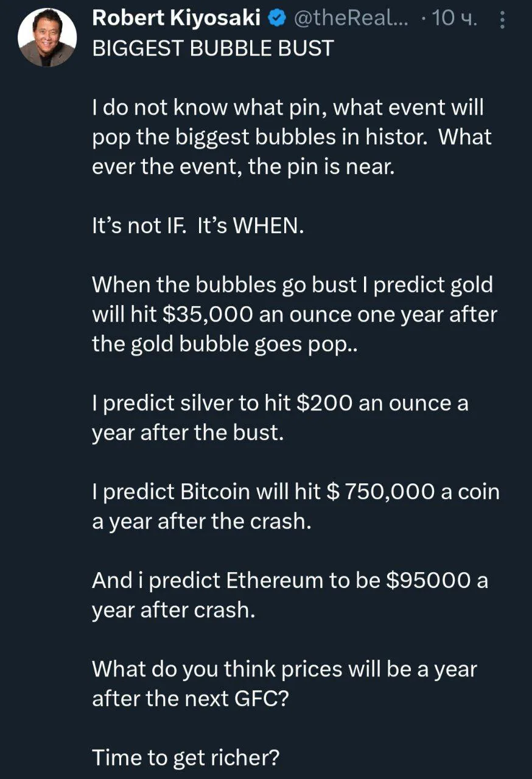Open the three-dot more options menu
This screenshot has height=779, width=532.
pyautogui.click(x=502, y=21)
